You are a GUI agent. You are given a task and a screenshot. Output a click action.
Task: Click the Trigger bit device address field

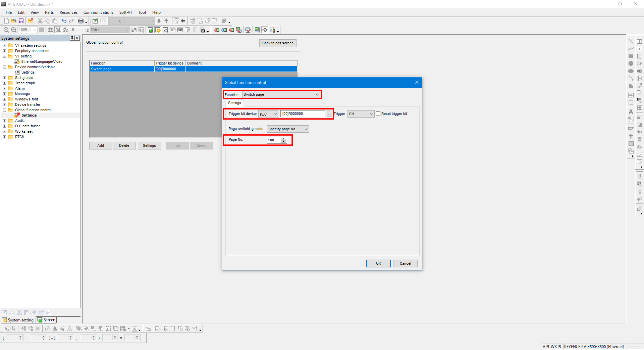tap(303, 114)
